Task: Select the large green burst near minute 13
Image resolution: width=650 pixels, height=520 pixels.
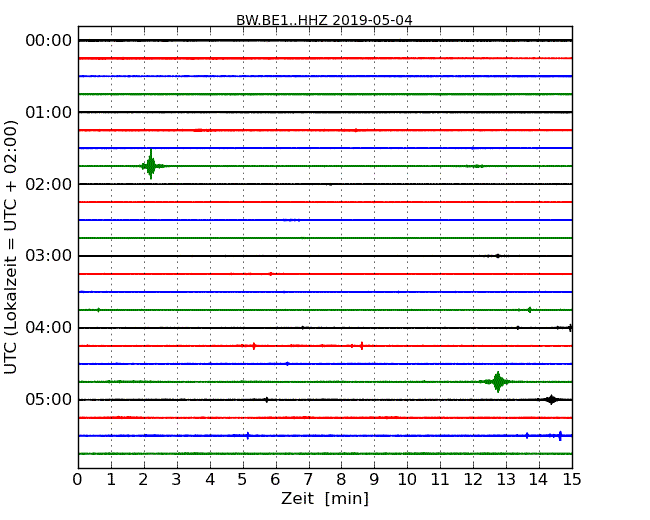Action: [x=498, y=381]
